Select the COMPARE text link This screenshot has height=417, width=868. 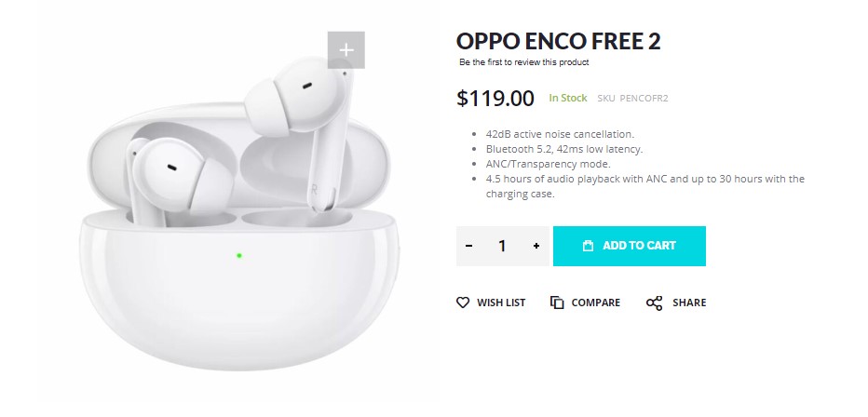tap(596, 303)
